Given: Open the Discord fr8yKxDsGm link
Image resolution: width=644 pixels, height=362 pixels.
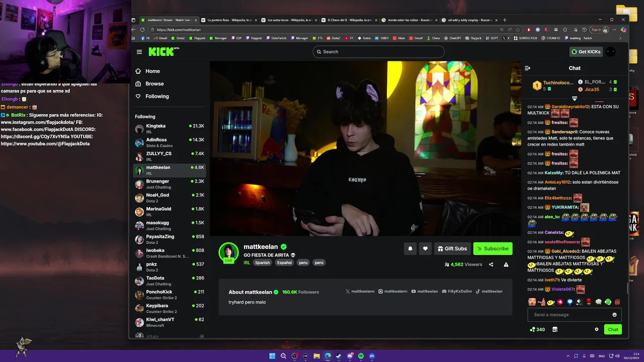Looking at the screenshot, I should click(x=457, y=292).
